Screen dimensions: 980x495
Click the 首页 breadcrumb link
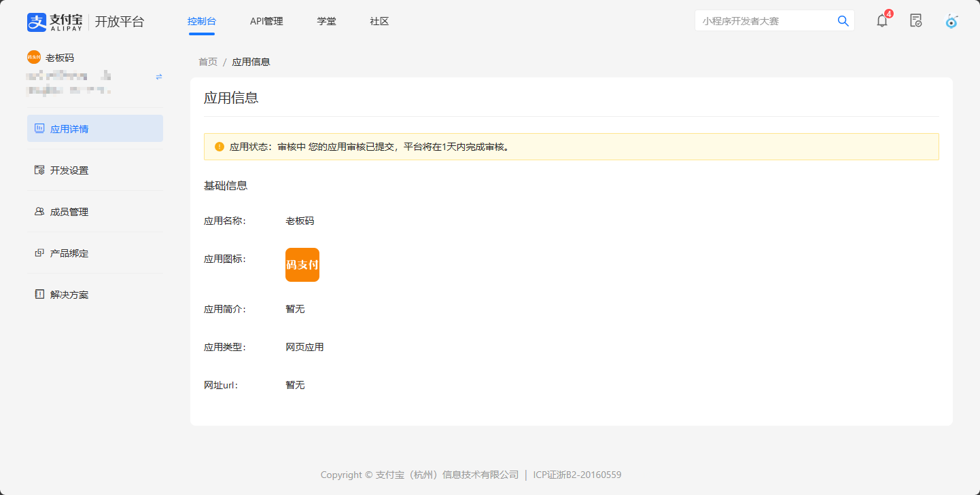(208, 62)
